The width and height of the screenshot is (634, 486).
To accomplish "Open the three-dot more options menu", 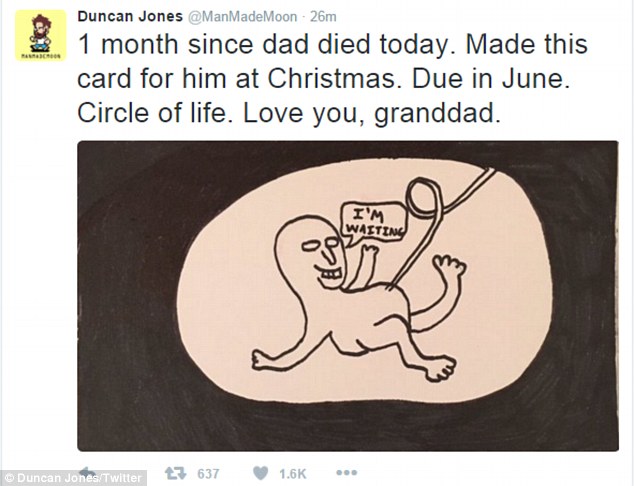I will (347, 472).
